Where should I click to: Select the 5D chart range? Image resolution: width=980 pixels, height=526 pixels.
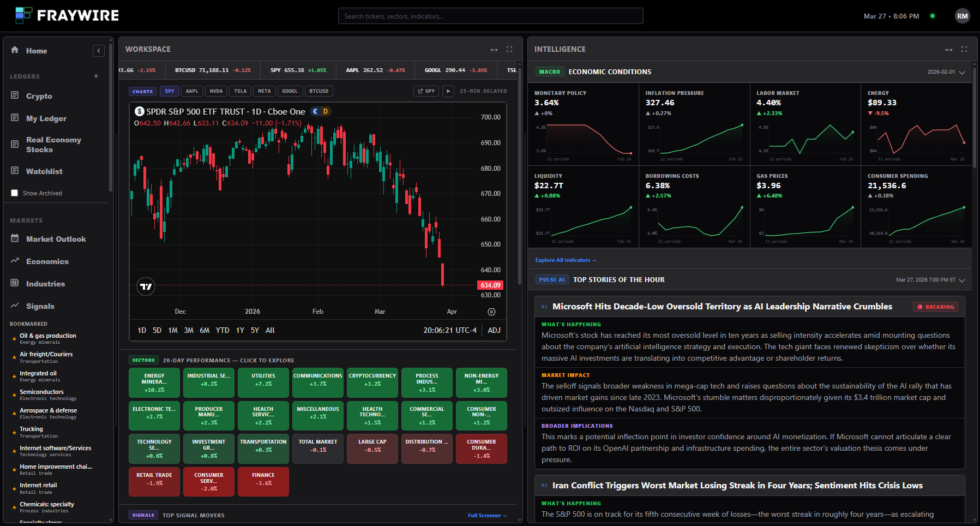click(157, 330)
